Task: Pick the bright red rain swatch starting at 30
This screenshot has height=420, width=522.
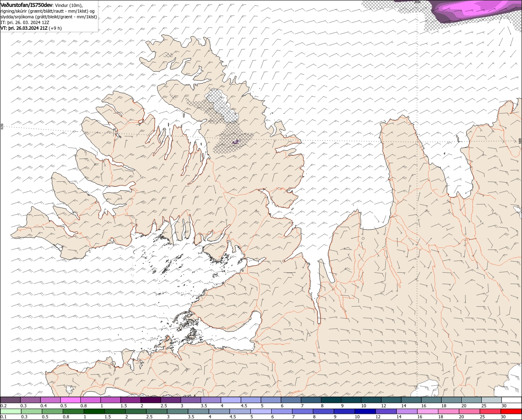Action: [x=511, y=411]
